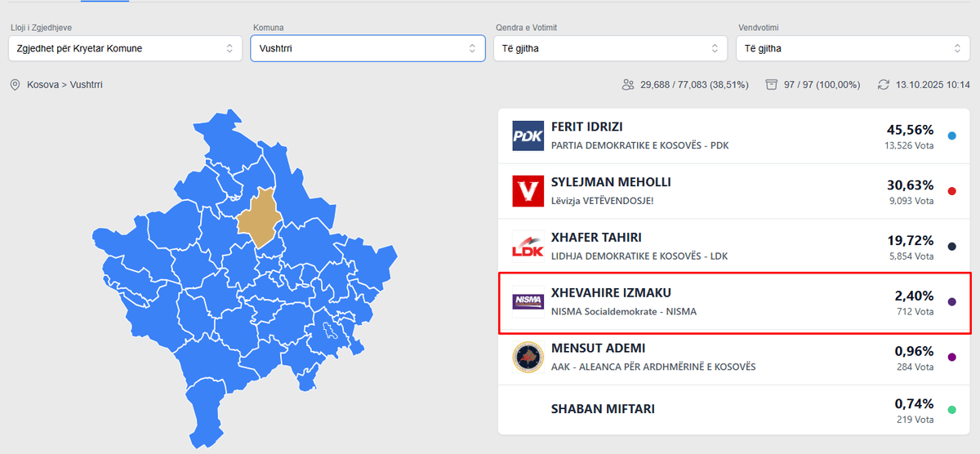Image resolution: width=980 pixels, height=454 pixels.
Task: Expand the Qendra e Votimit dropdown
Action: click(x=610, y=48)
